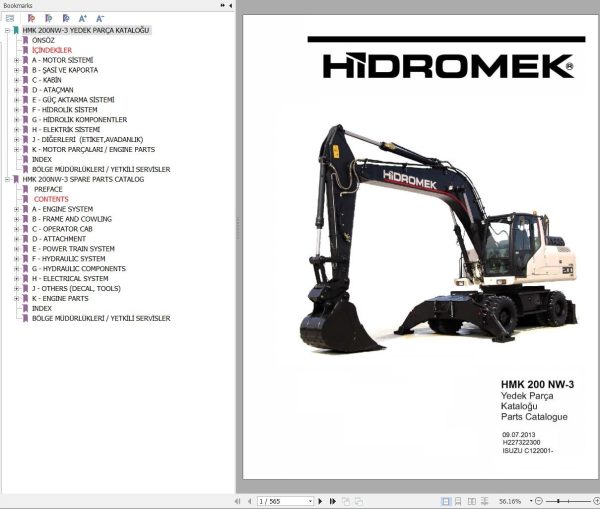The image size is (600, 509).
Task: Expand the K - ENGINE PARTS bookmark
Action: point(16,299)
